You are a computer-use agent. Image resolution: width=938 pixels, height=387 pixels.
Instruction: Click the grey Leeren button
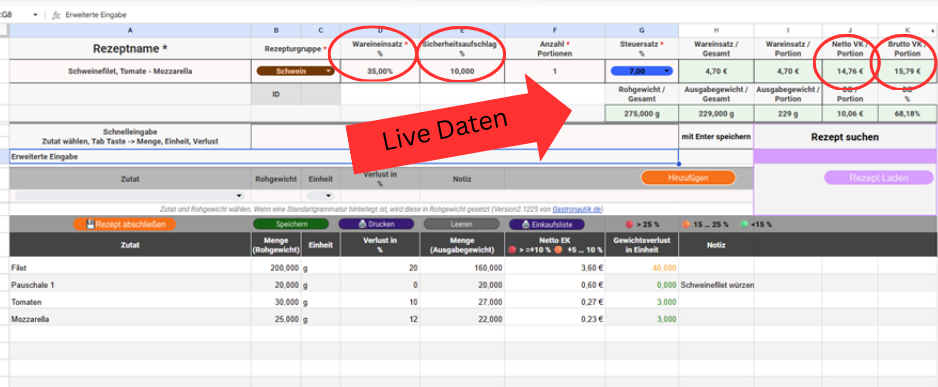(x=461, y=224)
